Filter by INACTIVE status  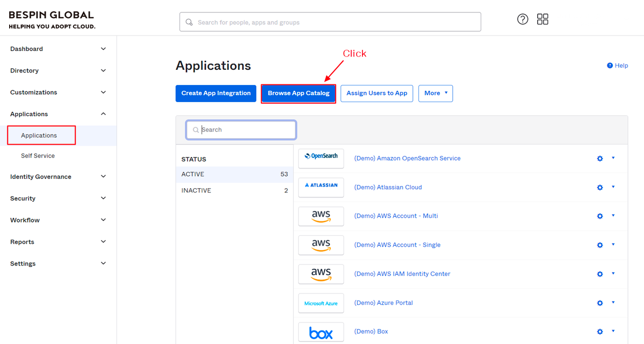tap(197, 191)
